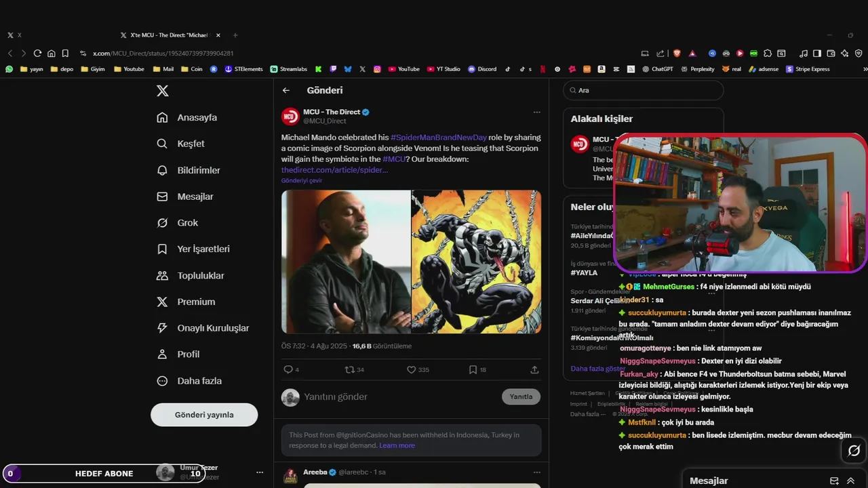This screenshot has height=488, width=868.
Task: Open a new browser tab
Action: [235, 35]
